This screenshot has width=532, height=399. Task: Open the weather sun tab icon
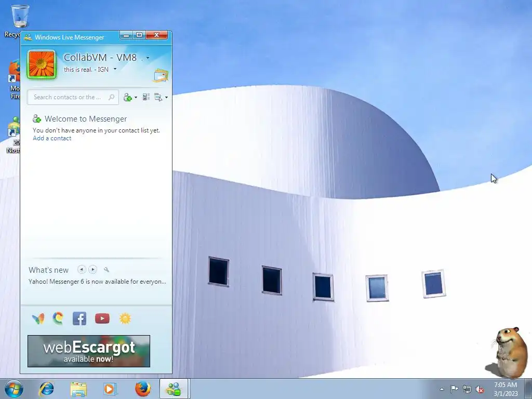point(125,318)
